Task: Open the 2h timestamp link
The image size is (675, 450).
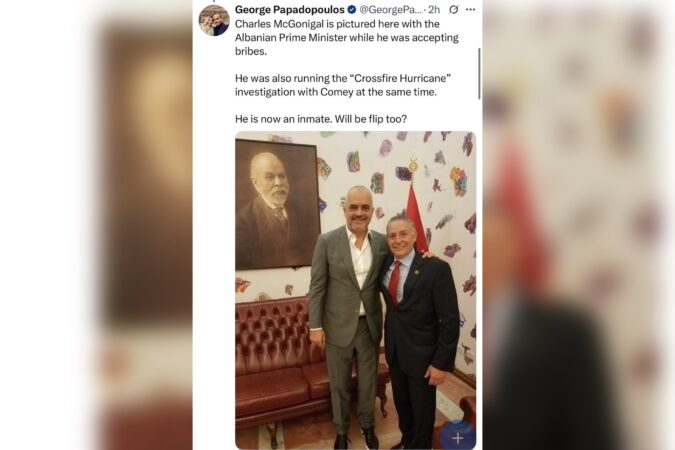Action: (x=434, y=9)
